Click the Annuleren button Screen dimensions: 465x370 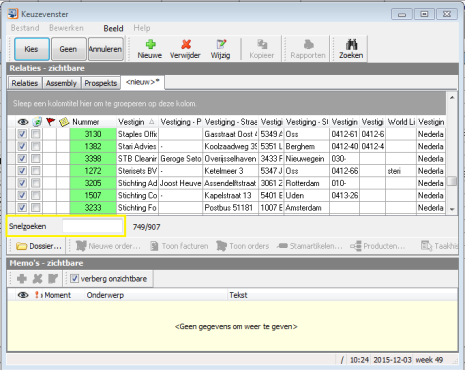pos(105,49)
